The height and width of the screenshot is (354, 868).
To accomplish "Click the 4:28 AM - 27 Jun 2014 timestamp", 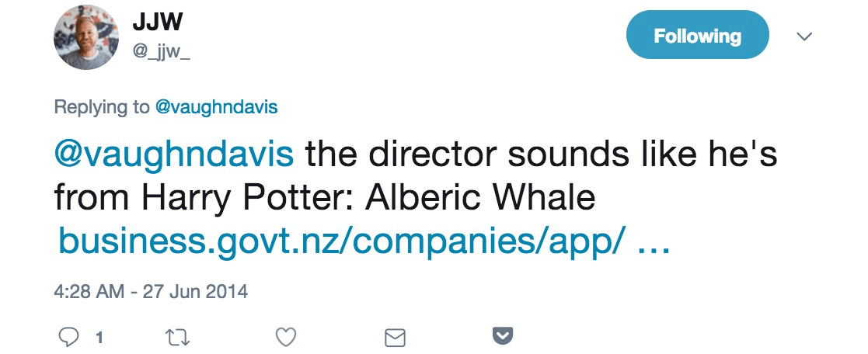I will (152, 293).
